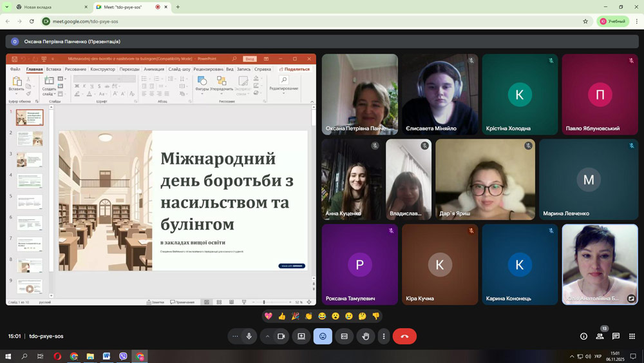
Task: Open the microphone audio settings ellipsis
Action: click(235, 336)
